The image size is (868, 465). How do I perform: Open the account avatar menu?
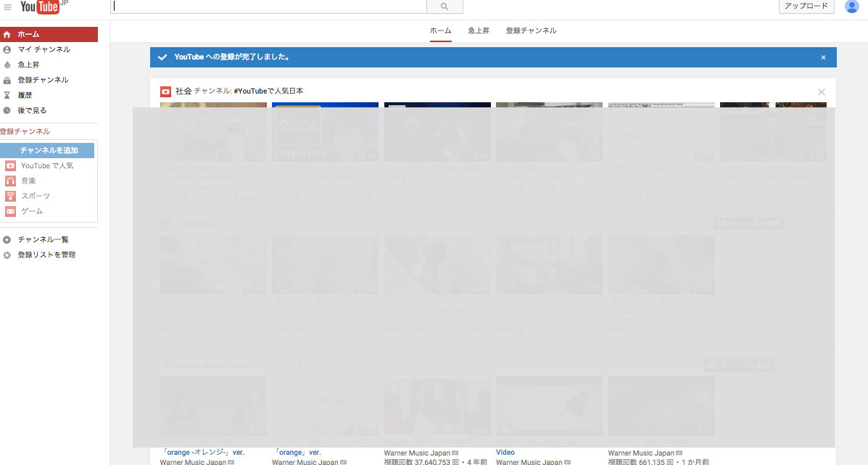click(x=851, y=6)
